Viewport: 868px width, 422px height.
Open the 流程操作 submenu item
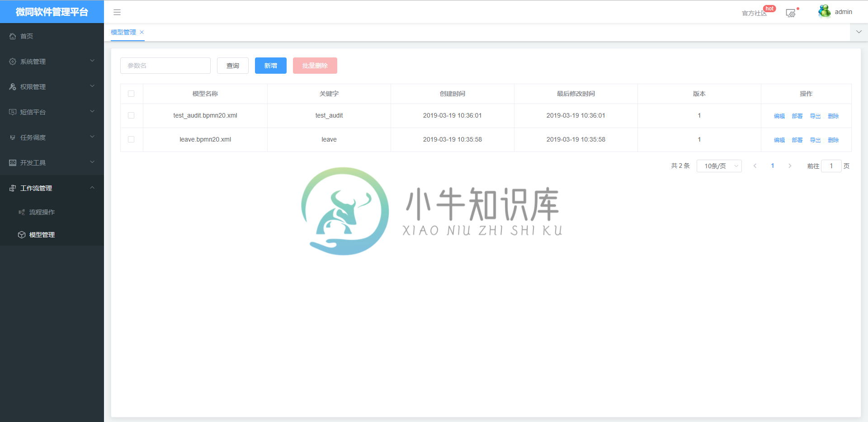tap(52, 212)
